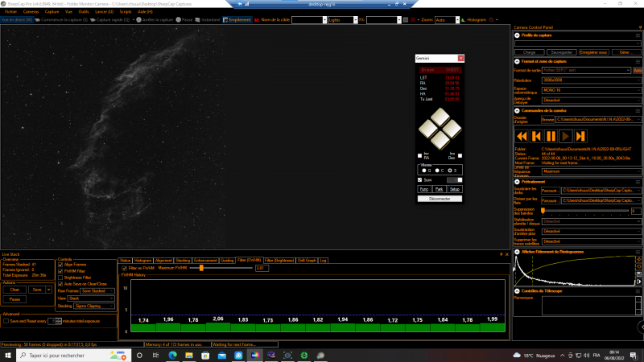The width and height of the screenshot is (644, 362).
Task: Click the Gemini north direction pad
Action: tap(440, 117)
